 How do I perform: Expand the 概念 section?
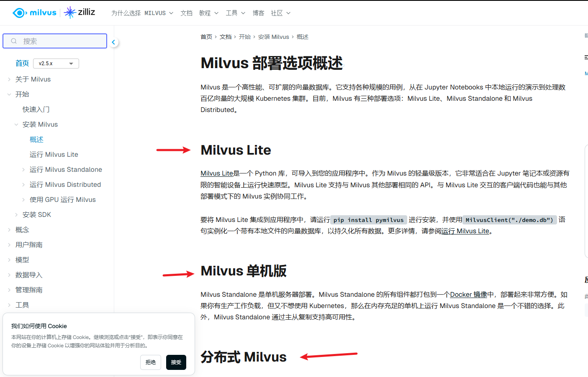(9, 230)
